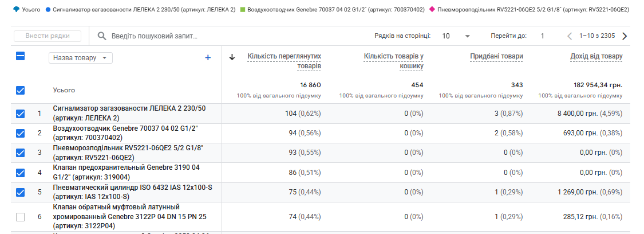
Task: Uncheck the Усього totals row checkbox
Action: point(20,90)
